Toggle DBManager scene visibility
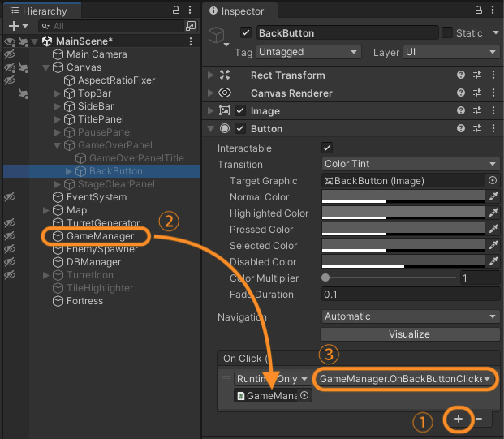This screenshot has width=504, height=439. [9, 261]
